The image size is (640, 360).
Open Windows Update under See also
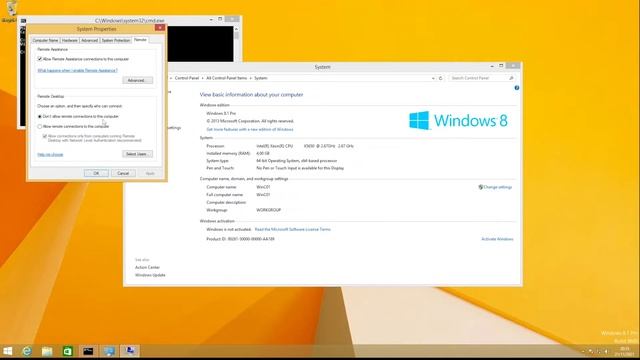click(x=150, y=275)
